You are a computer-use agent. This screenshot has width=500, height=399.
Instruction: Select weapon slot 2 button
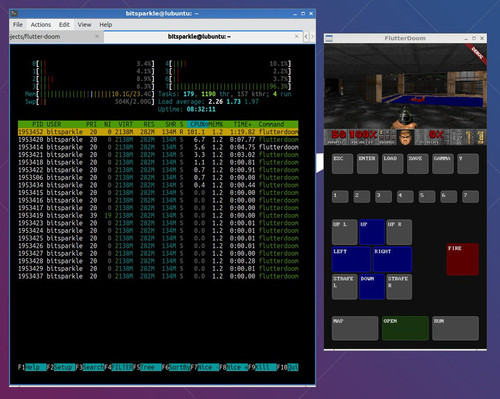(x=362, y=197)
